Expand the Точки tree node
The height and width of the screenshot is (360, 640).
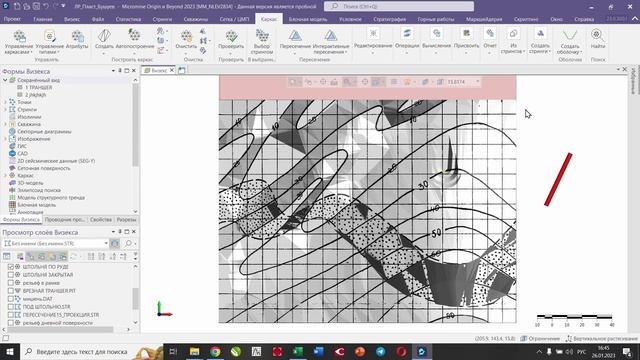coord(5,102)
